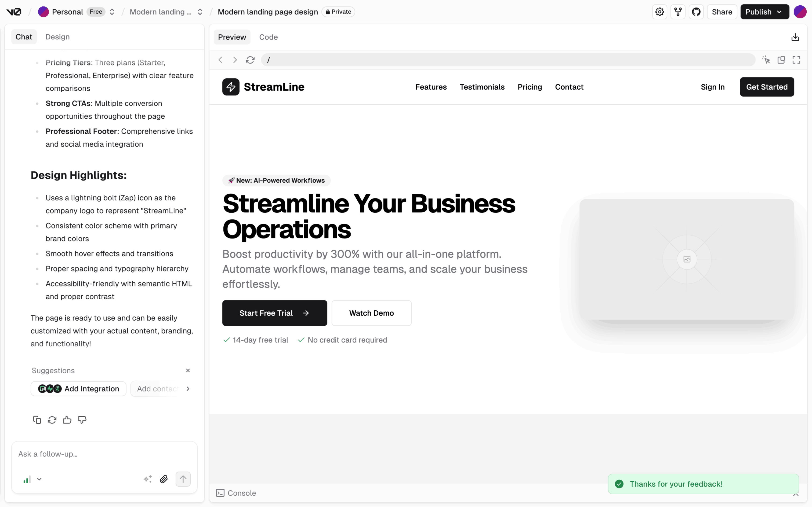This screenshot has width=812, height=507.
Task: Click the fork/branch icon in the header
Action: coord(678,12)
